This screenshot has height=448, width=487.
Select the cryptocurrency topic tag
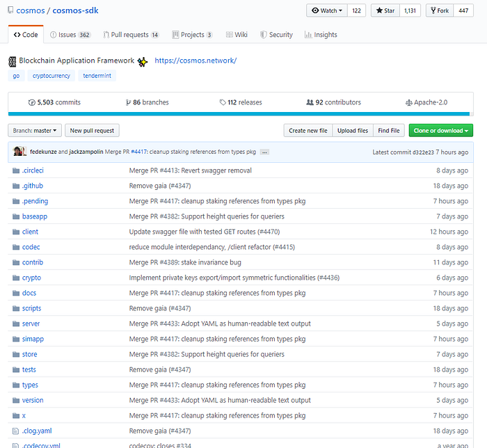[x=51, y=76]
